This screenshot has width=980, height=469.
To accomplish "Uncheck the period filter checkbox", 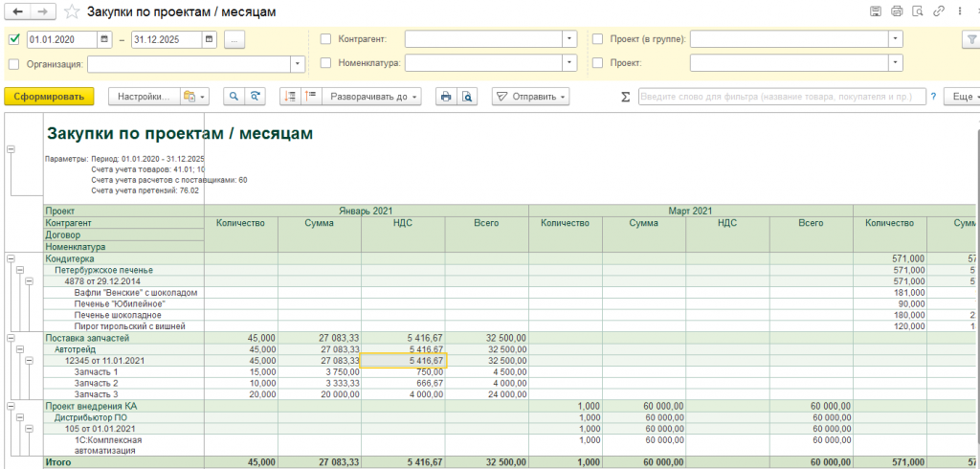I will (x=13, y=39).
